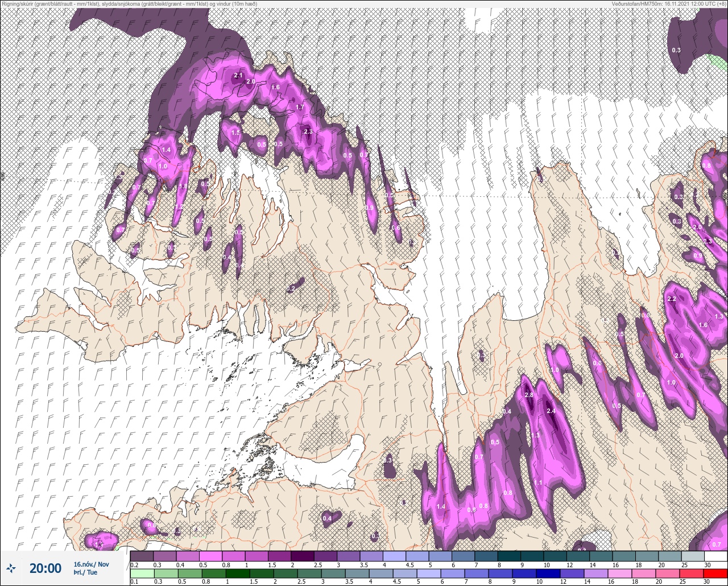Select top-row legend swatch between 0.2 and 0.3

coord(142,556)
